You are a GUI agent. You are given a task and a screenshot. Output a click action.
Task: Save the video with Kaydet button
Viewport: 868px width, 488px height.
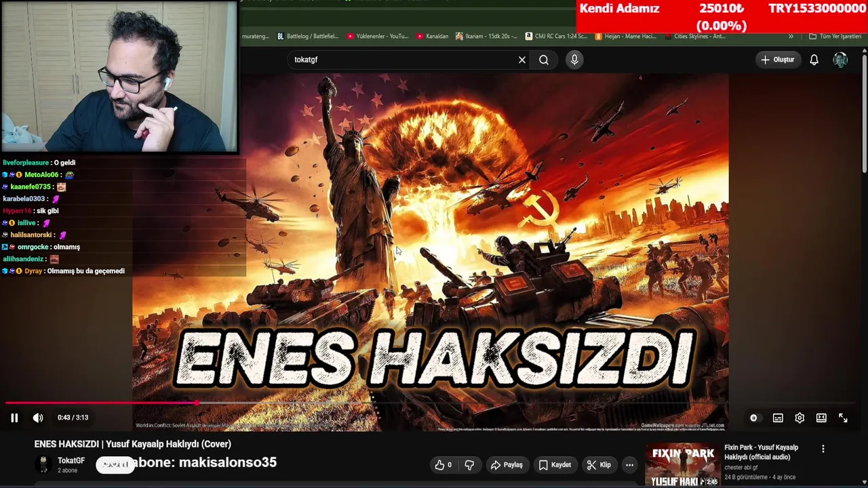point(555,465)
